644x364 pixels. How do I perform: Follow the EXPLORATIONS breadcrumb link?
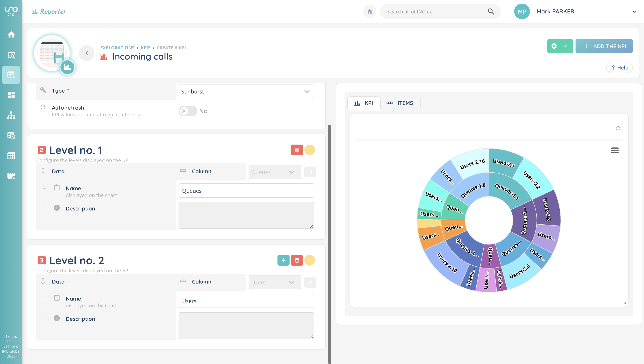pyautogui.click(x=117, y=48)
